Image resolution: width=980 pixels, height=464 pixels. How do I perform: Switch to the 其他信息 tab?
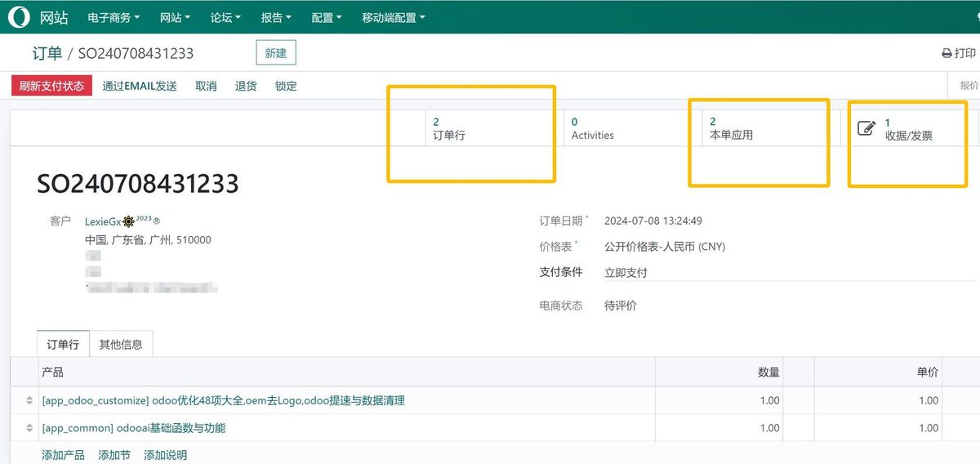click(x=121, y=344)
